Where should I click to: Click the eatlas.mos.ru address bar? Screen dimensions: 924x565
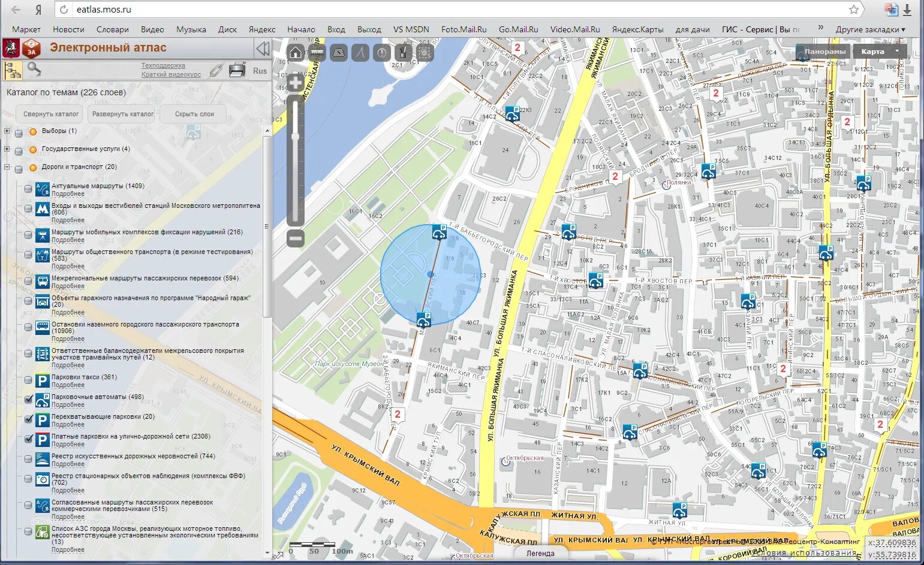(459, 10)
